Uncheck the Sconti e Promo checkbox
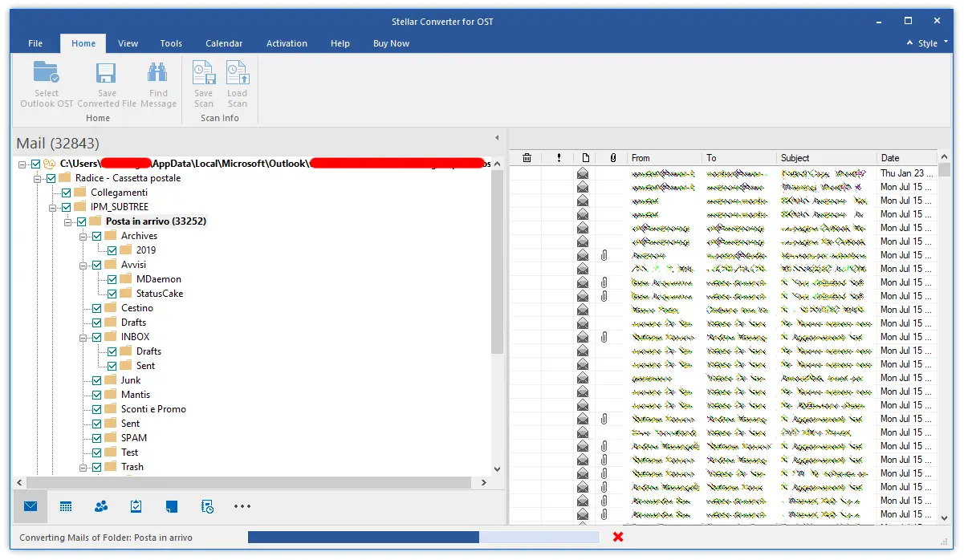The image size is (964, 560). [96, 409]
